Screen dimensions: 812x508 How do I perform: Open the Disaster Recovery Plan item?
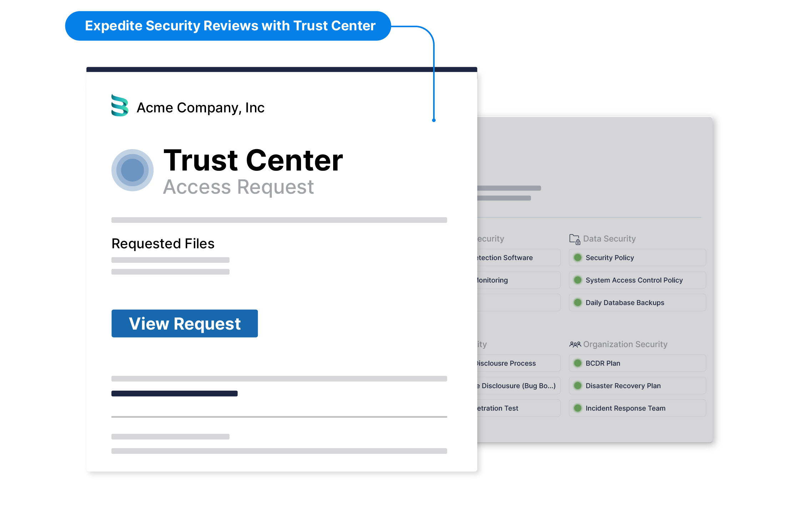[x=623, y=386]
